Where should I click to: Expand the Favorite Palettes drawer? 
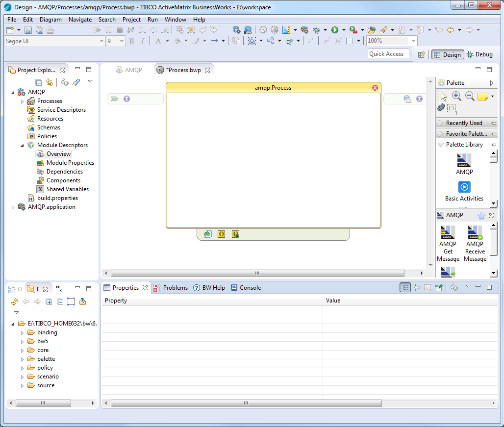441,134
